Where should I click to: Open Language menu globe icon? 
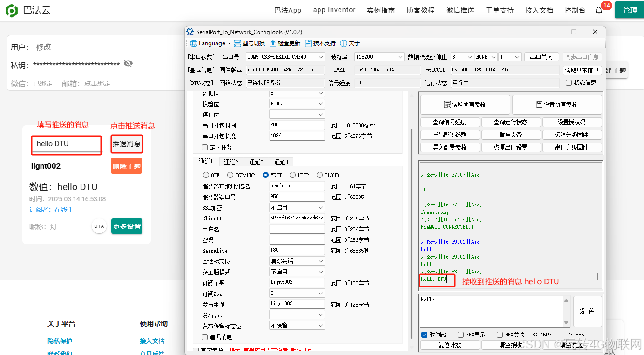194,43
